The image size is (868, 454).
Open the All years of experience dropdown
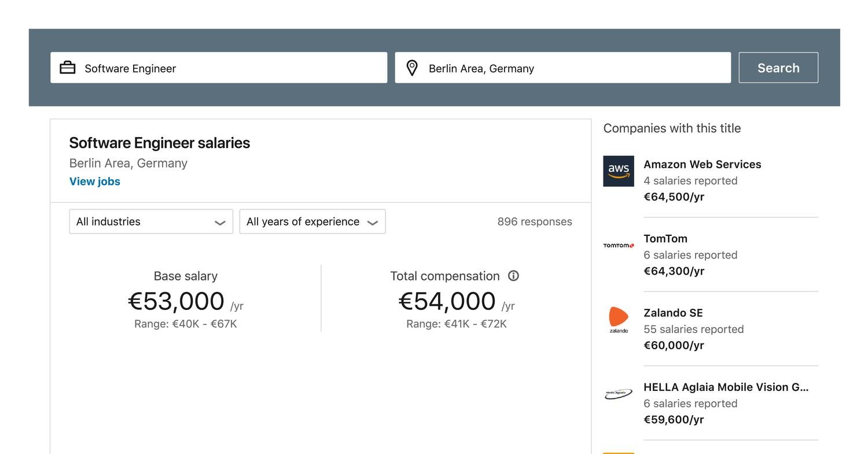[x=312, y=221]
